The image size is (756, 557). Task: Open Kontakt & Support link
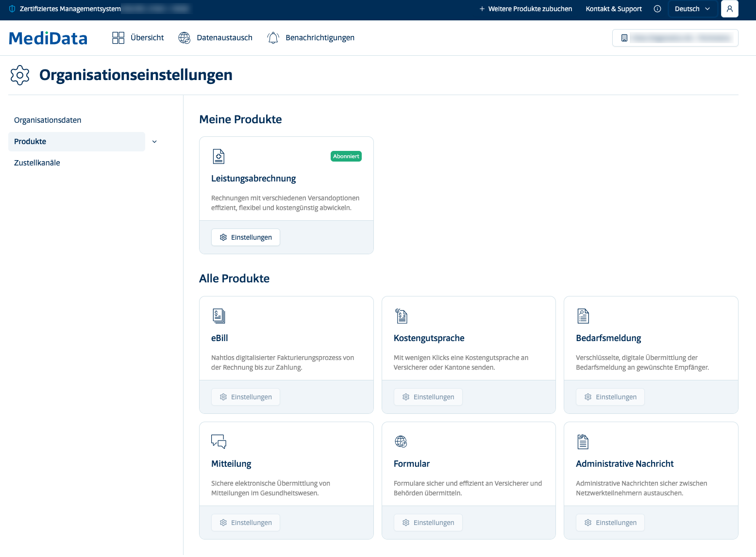pyautogui.click(x=614, y=9)
